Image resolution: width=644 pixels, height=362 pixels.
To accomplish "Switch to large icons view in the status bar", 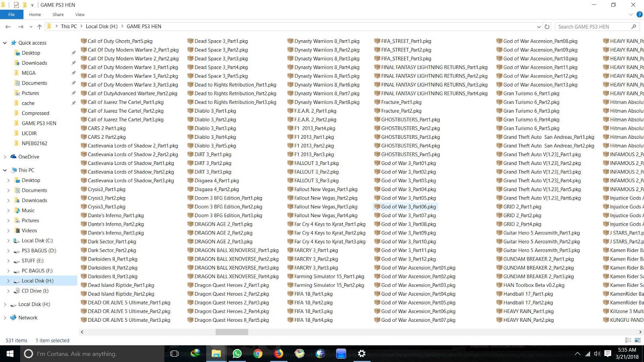I will pos(638,340).
